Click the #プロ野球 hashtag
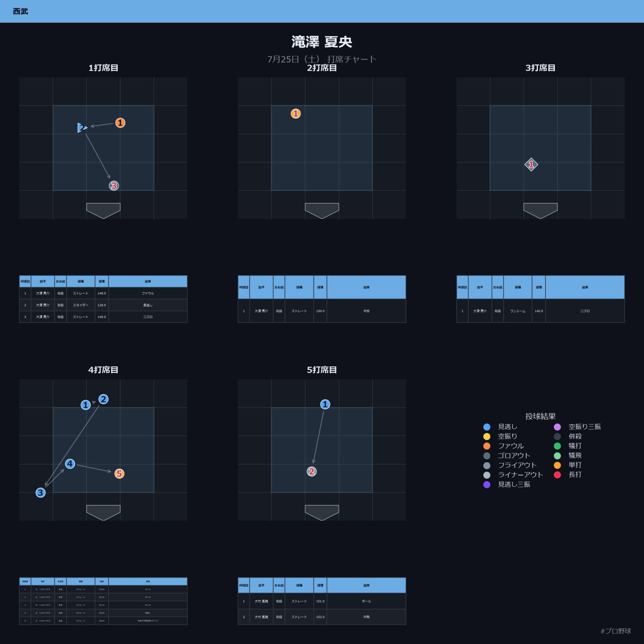Screen dimensions: 644x644 [x=615, y=631]
